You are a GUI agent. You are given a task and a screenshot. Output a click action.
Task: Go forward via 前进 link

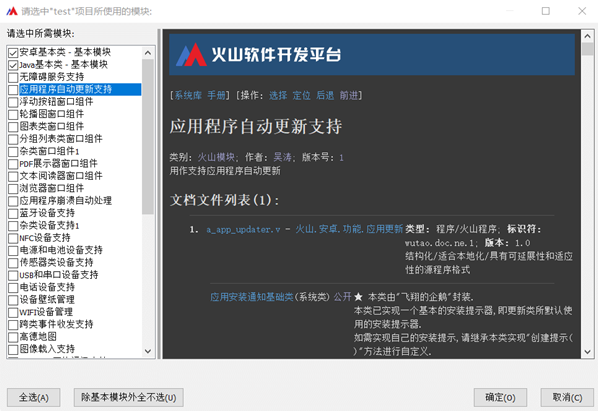tap(349, 95)
